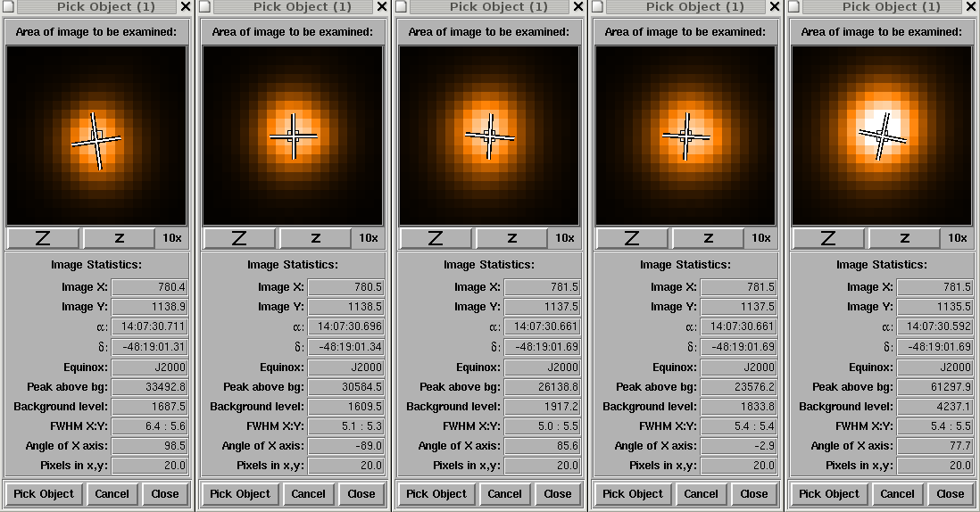The height and width of the screenshot is (512, 980).
Task: Click small z zoom-out button in leftmost window
Action: coord(119,238)
